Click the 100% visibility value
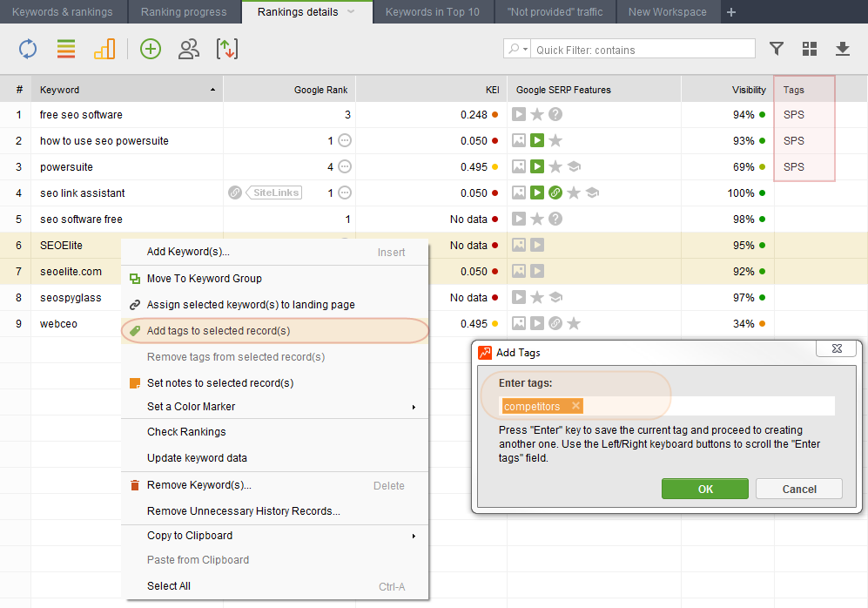Image resolution: width=868 pixels, height=608 pixels. 741,193
